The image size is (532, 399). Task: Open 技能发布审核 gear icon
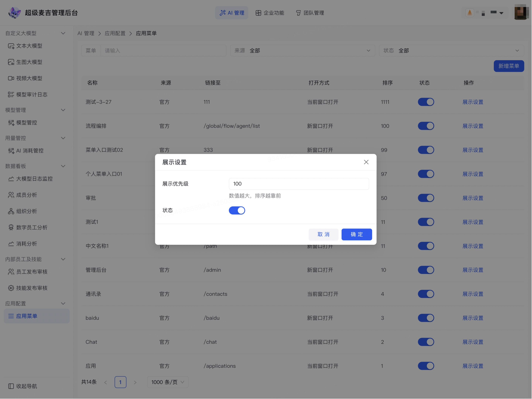pyautogui.click(x=11, y=288)
